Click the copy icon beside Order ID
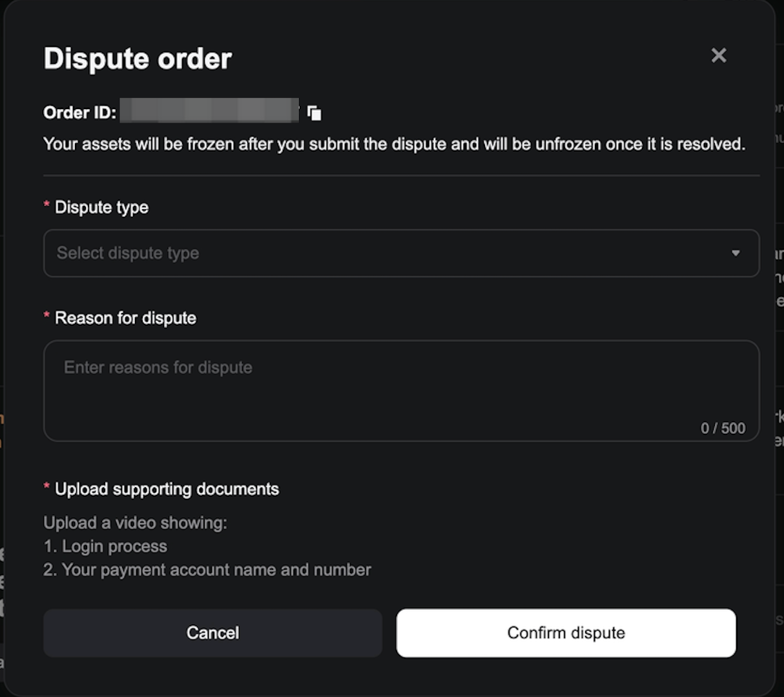 click(314, 112)
